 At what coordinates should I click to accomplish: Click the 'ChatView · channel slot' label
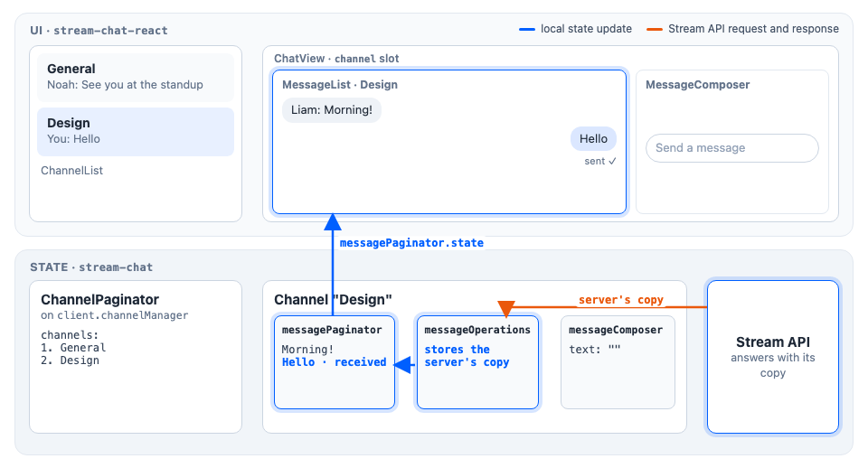click(x=336, y=59)
